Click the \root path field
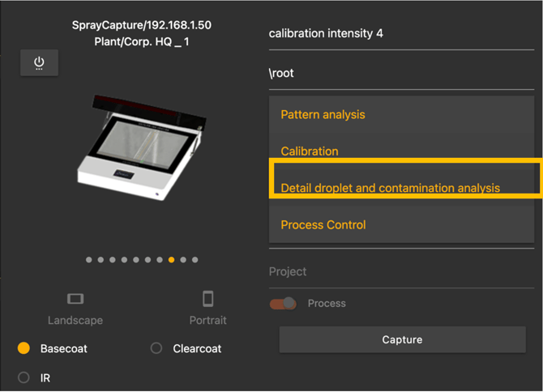 [401, 73]
